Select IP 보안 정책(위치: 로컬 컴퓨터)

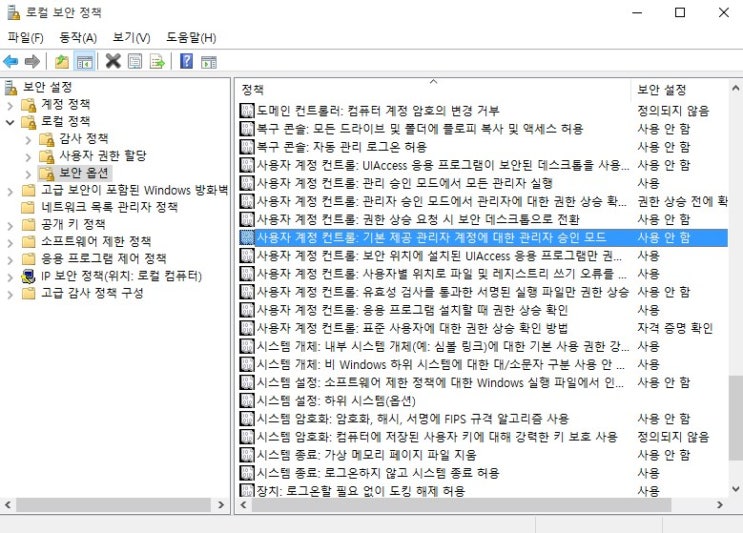pyautogui.click(x=122, y=276)
